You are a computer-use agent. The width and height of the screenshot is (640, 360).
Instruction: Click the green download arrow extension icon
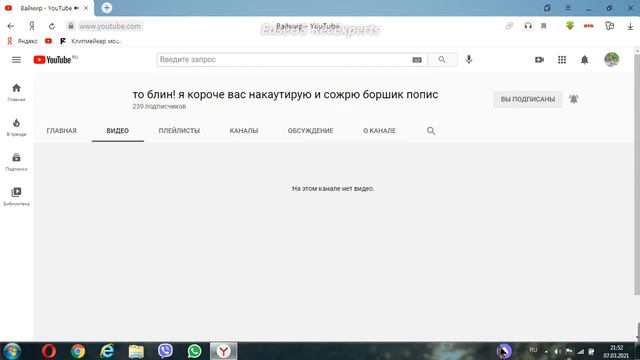pos(570,26)
